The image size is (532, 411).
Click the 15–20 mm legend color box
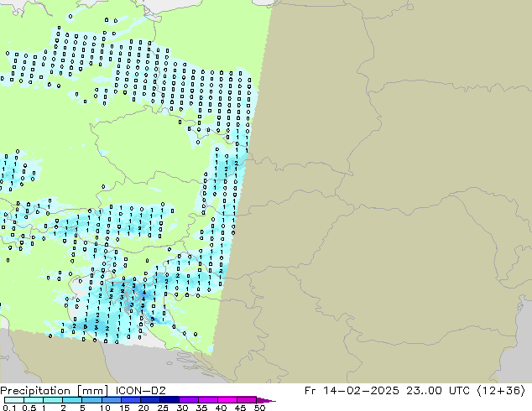tap(130, 400)
